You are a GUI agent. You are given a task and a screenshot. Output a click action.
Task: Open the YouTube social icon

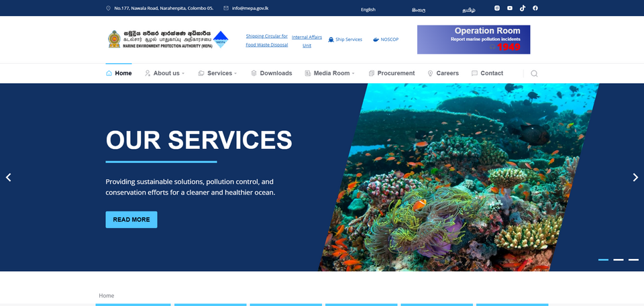510,8
